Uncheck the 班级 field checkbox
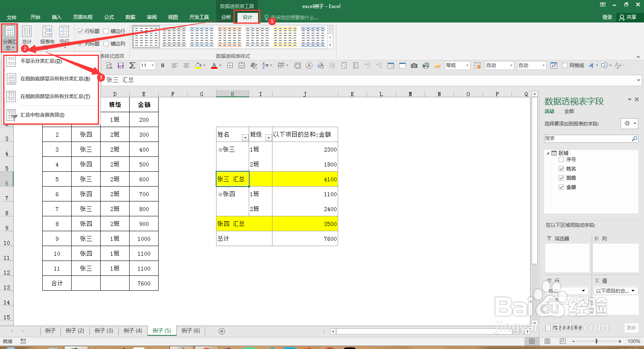Viewport: 644px width, 349px height. point(561,178)
